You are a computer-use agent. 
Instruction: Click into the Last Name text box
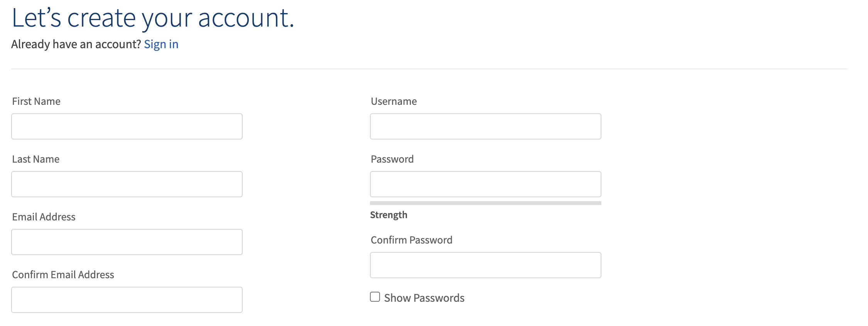127,184
